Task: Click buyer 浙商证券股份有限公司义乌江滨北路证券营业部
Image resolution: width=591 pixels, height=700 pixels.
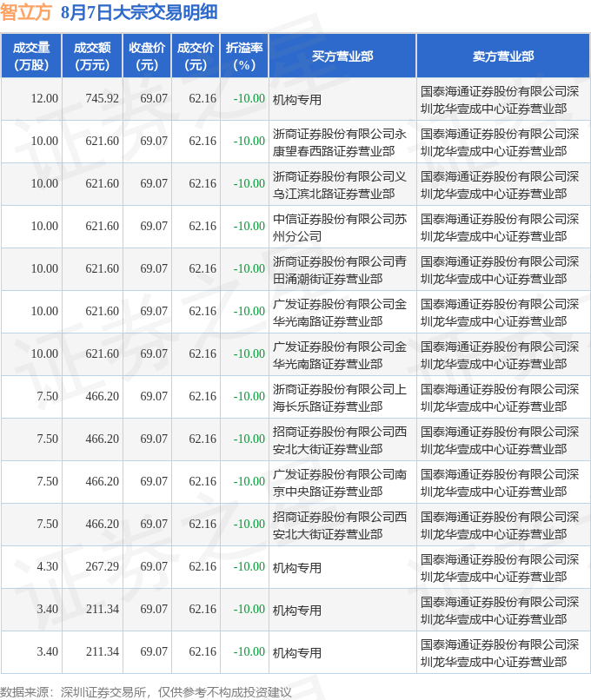Action: pyautogui.click(x=340, y=185)
